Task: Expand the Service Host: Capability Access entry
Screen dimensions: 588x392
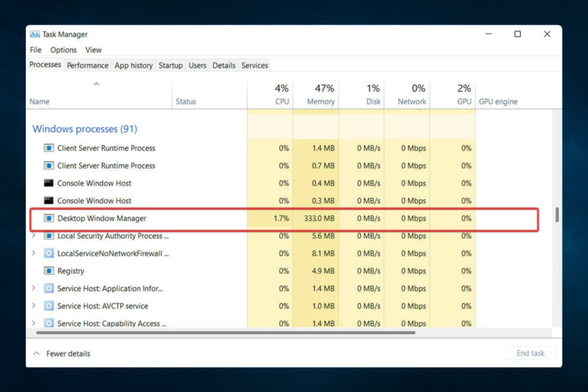Action: (34, 324)
